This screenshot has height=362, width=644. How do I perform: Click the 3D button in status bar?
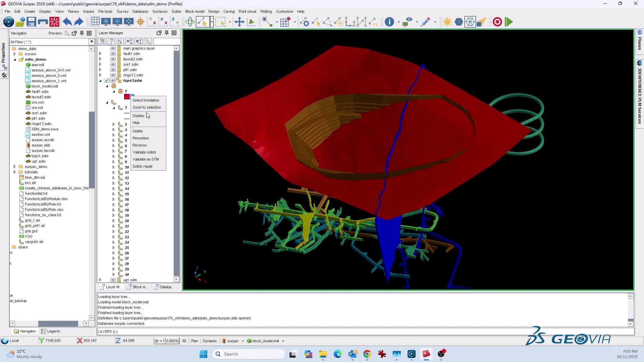click(184, 341)
